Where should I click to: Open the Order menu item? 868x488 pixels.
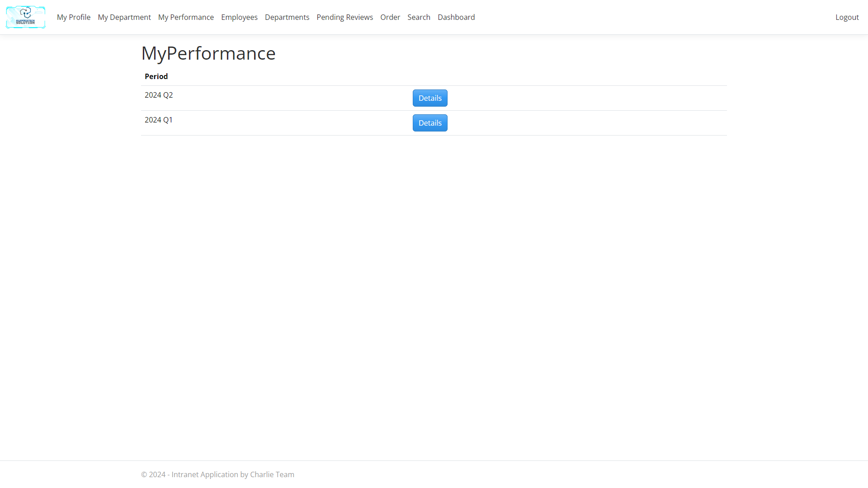390,17
